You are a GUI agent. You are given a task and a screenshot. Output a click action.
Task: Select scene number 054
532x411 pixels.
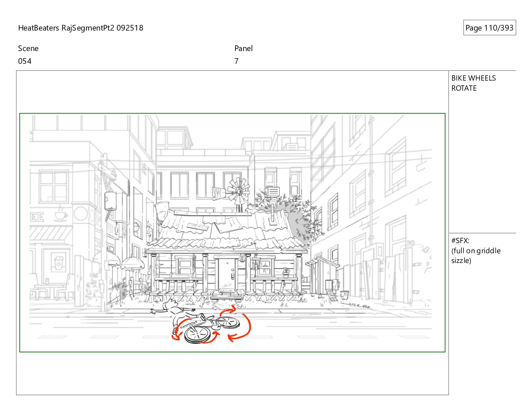[25, 61]
